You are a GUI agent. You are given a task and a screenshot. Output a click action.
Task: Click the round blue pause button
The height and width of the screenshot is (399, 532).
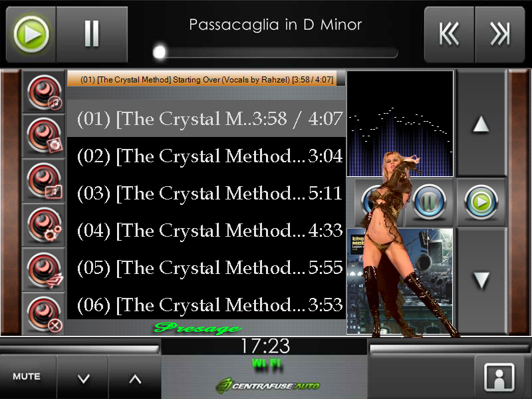click(429, 202)
